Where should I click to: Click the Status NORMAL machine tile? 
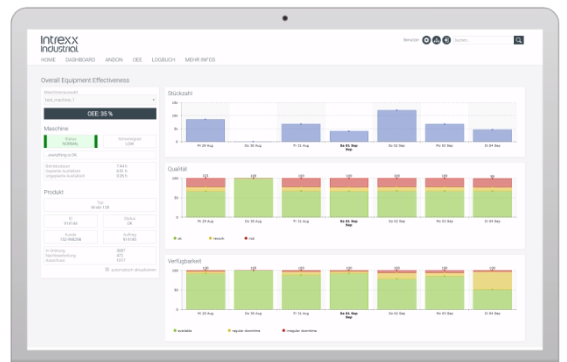point(71,141)
